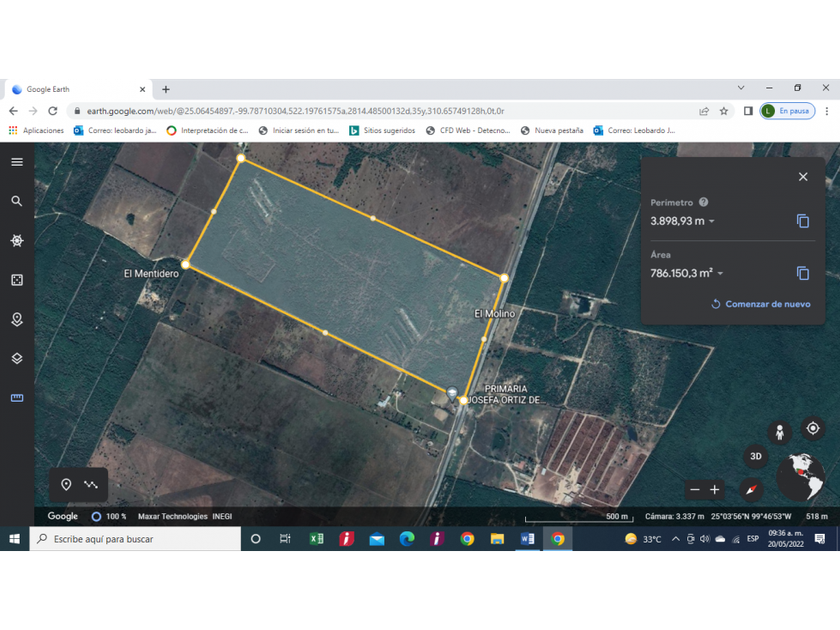Open the Projects pin icon in sidebar
The height and width of the screenshot is (630, 840).
click(17, 320)
